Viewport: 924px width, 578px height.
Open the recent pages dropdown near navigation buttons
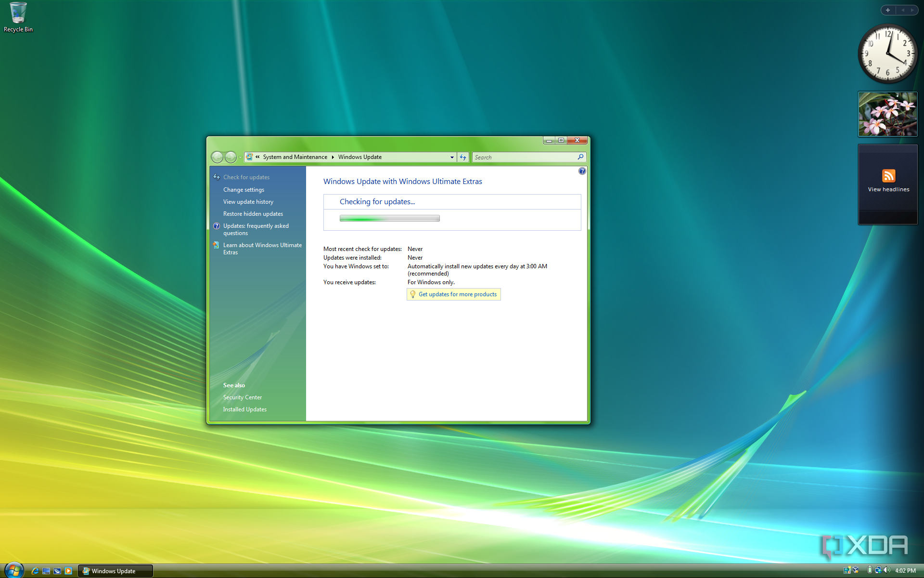tap(240, 157)
